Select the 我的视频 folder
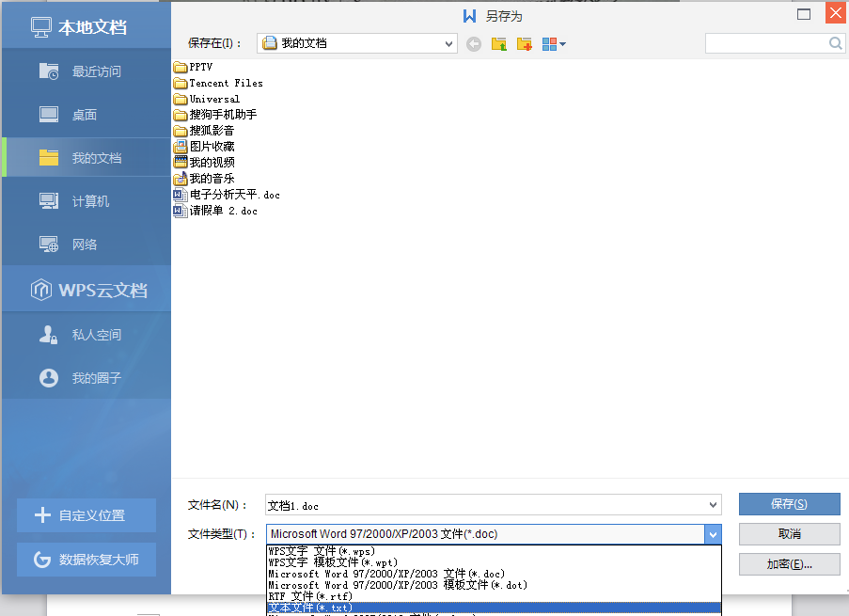The image size is (849, 616). [x=204, y=163]
